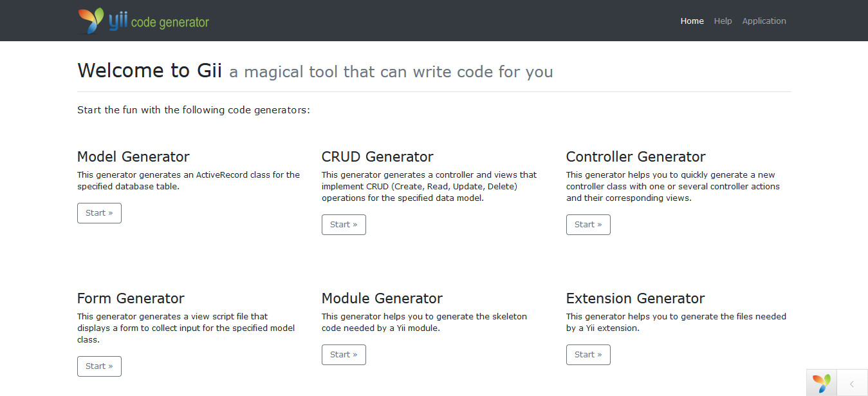Expand the debug toolbar with the arrow

tap(852, 384)
